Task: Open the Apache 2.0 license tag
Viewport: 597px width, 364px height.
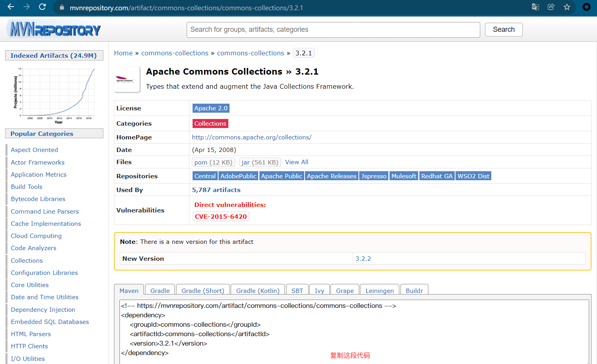Action: point(211,108)
